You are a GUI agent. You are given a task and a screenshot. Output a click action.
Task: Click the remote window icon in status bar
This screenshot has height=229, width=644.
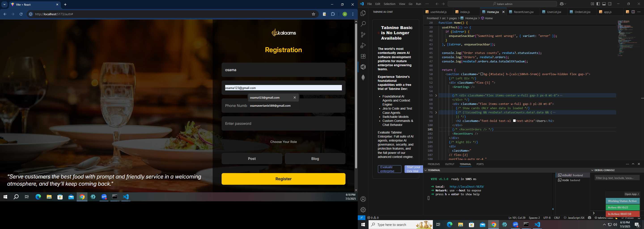click(362, 218)
